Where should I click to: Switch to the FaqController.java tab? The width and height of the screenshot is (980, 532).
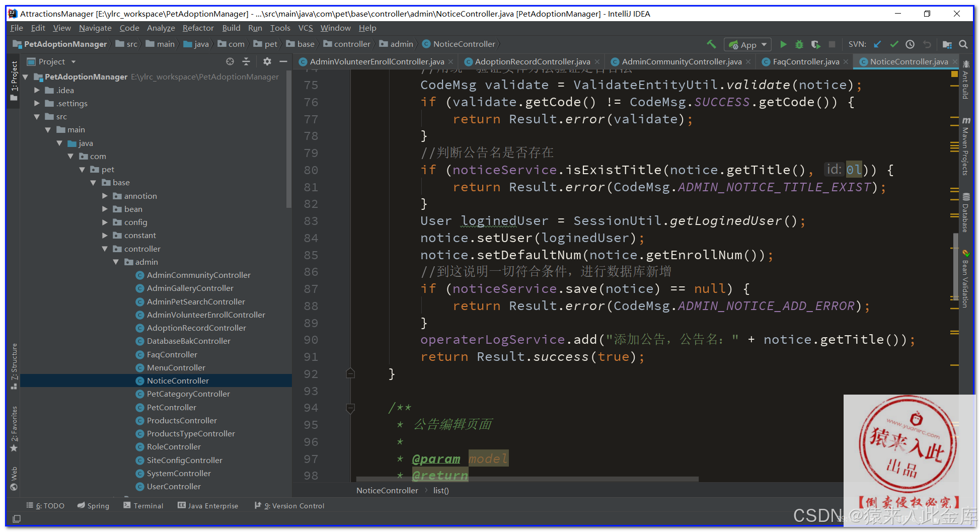point(806,61)
